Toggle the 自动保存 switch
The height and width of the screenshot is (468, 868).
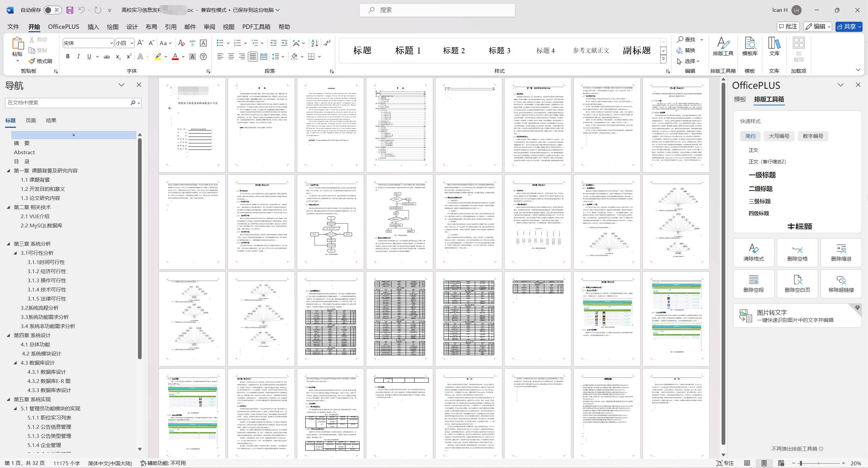53,10
